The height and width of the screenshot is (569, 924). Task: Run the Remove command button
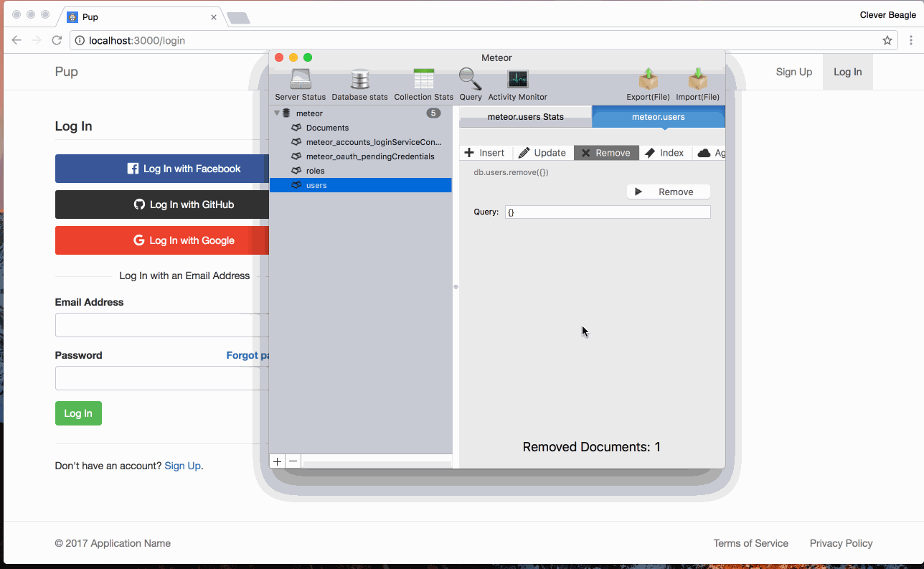(669, 192)
